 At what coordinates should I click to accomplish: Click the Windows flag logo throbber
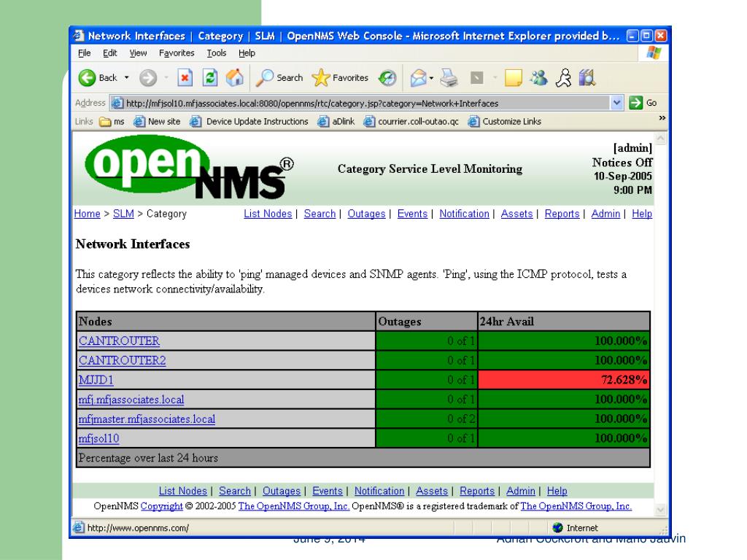tap(654, 52)
